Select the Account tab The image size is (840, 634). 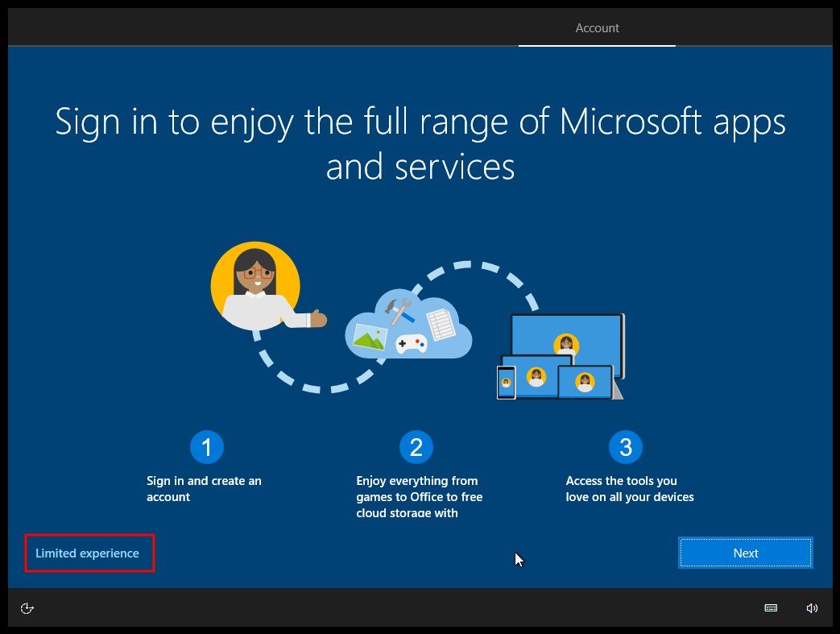(597, 28)
